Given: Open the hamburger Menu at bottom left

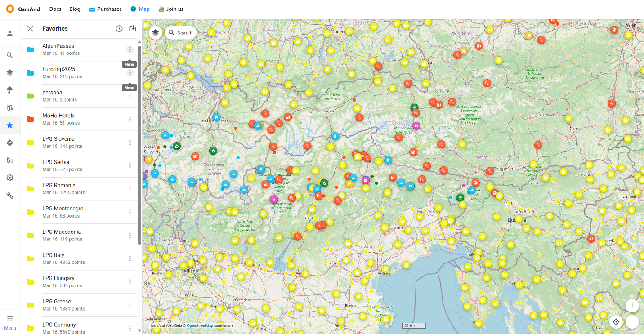Looking at the screenshot, I should point(10,322).
